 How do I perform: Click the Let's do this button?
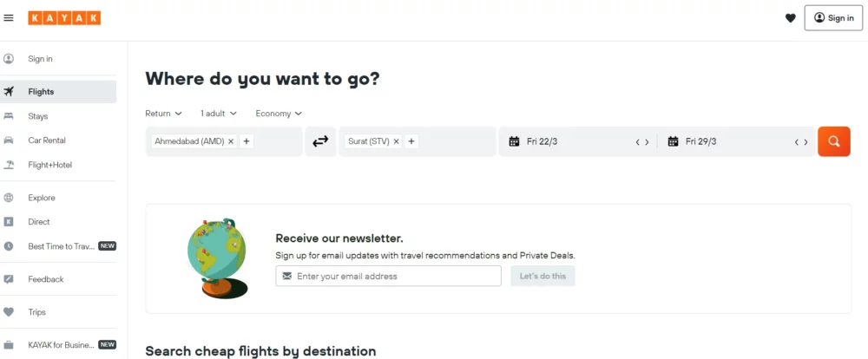pyautogui.click(x=542, y=276)
